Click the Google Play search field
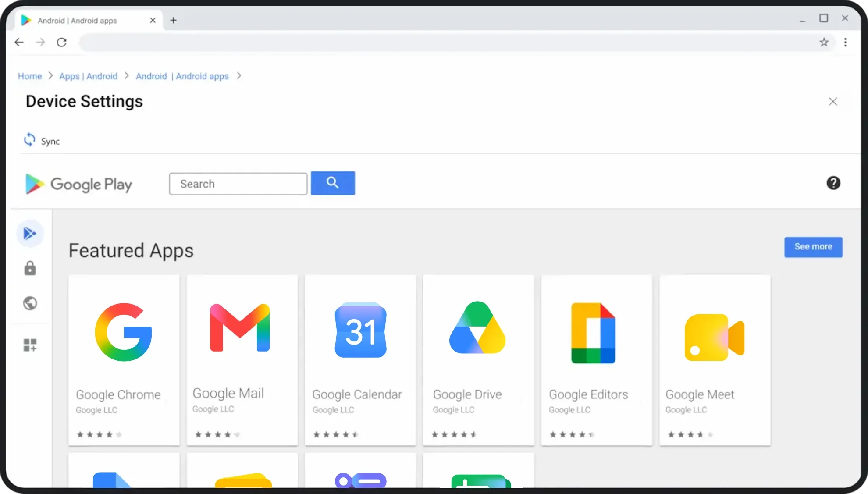Image resolution: width=868 pixels, height=494 pixels. point(238,184)
